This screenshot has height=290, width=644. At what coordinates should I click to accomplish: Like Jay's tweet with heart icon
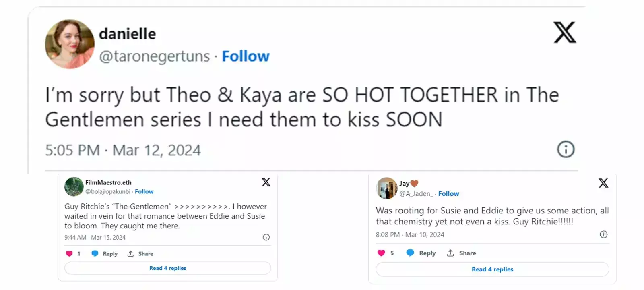click(x=381, y=253)
